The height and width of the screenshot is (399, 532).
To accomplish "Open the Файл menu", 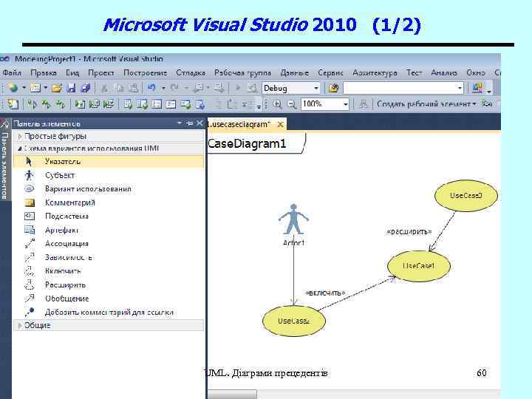I will (x=12, y=73).
